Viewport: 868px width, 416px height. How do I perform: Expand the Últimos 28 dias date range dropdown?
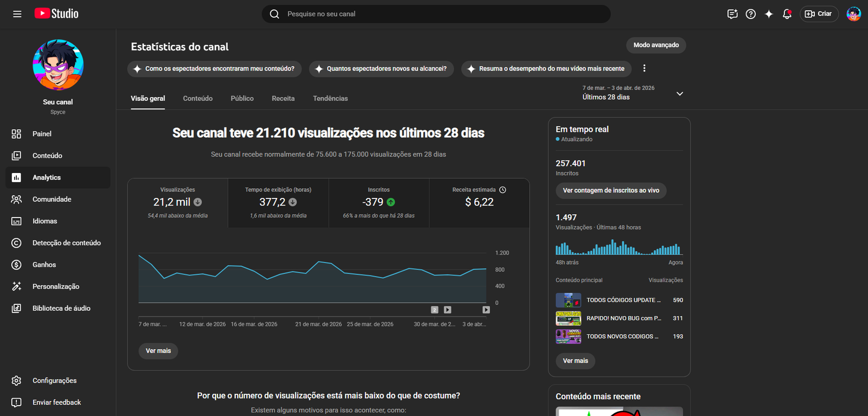tap(679, 93)
